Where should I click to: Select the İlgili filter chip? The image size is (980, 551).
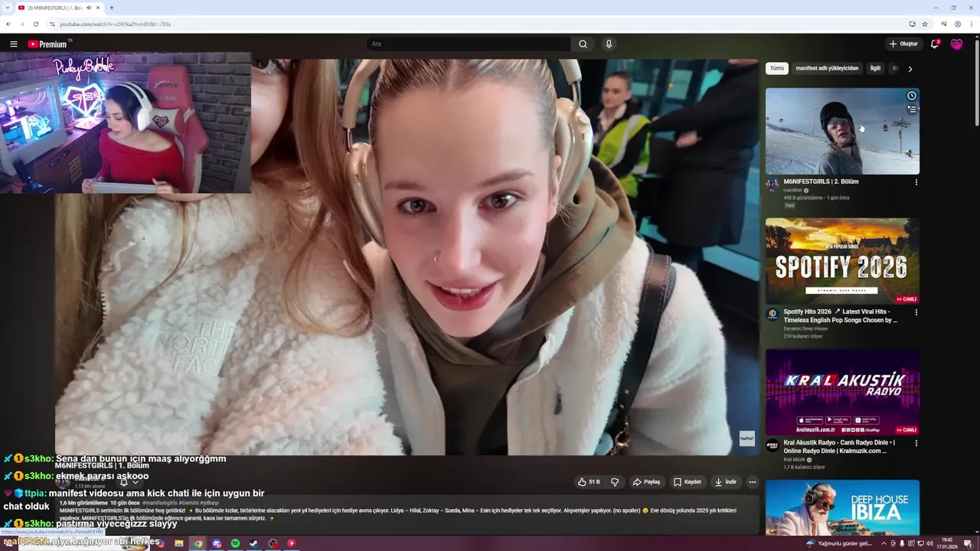click(x=875, y=68)
